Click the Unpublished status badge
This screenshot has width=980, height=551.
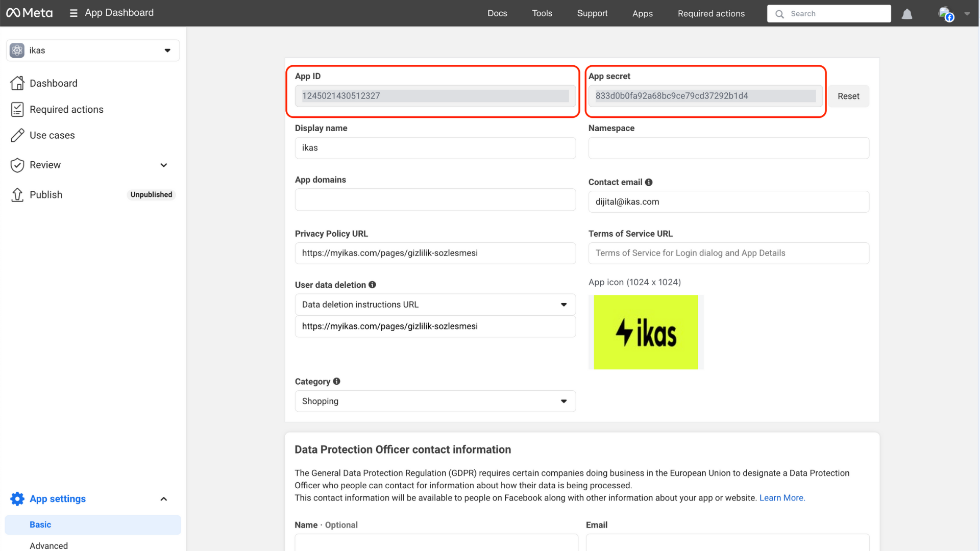pyautogui.click(x=151, y=194)
